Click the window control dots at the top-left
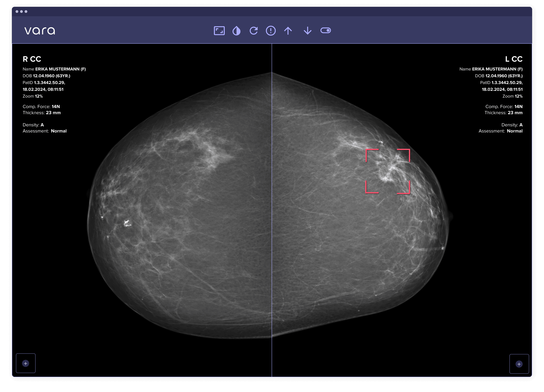Screen dimensions: 544x392 click(x=21, y=12)
